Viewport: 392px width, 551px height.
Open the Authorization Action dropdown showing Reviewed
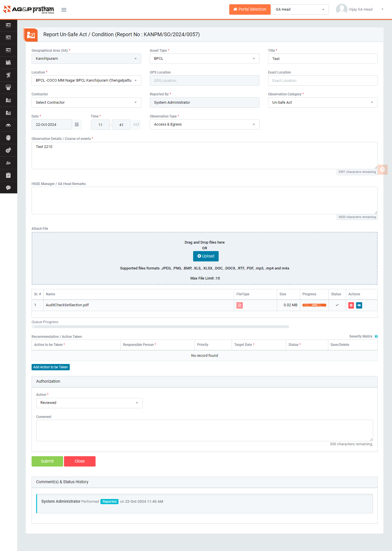[89, 403]
